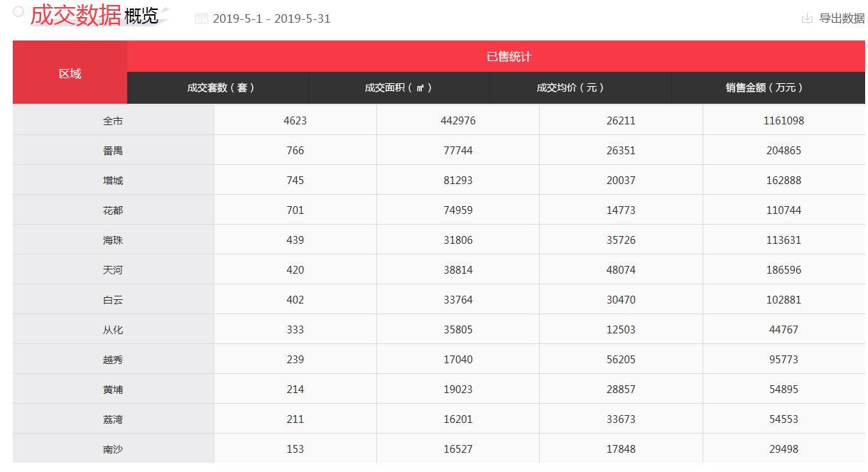Screen dimensions: 868x472
Task: Click the 导出数据 export text link
Action: [x=842, y=18]
